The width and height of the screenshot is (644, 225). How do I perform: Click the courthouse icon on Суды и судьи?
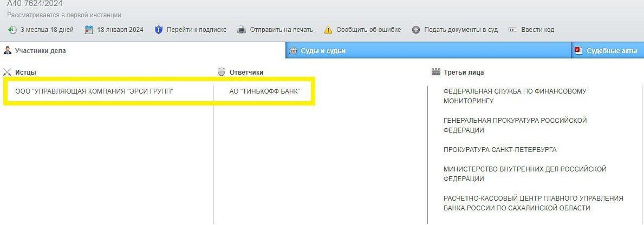tap(293, 51)
